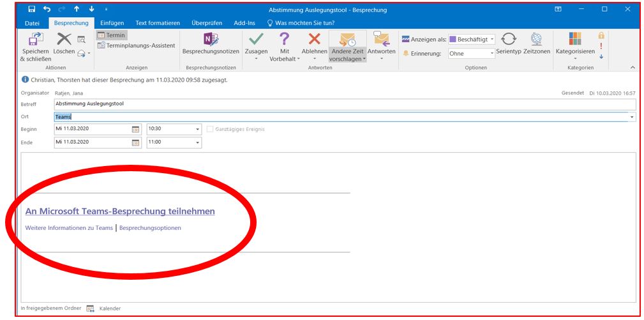Click the Kalender folder icon at bottom
Image resolution: width=644 pixels, height=320 pixels.
[91, 309]
